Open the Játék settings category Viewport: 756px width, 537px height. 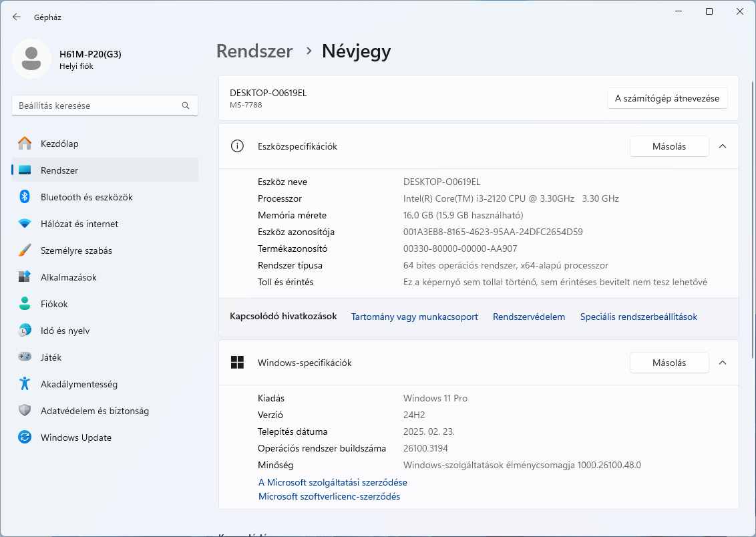51,357
